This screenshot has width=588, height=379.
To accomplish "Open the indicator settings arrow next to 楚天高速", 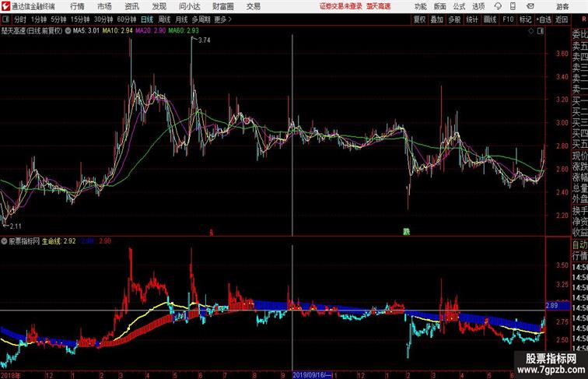I will click(68, 31).
